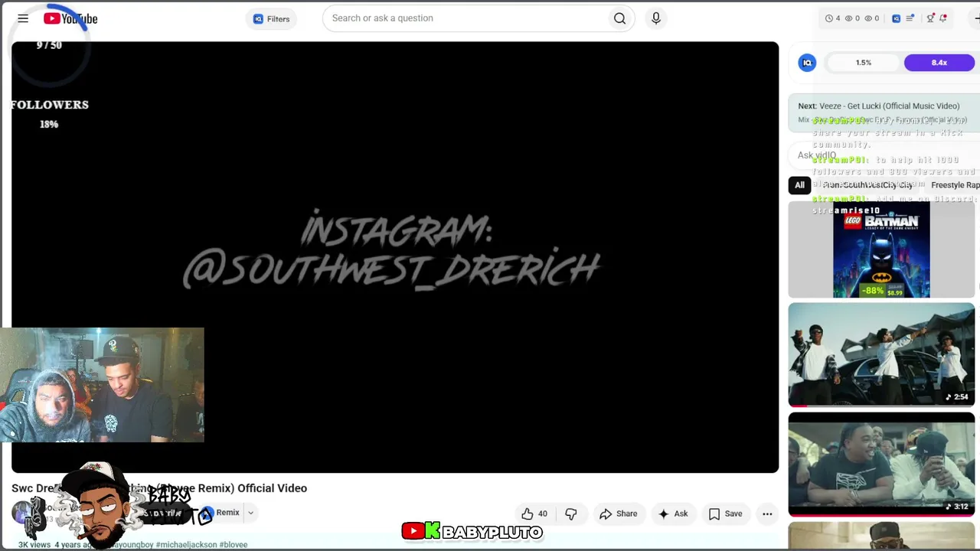Click the video player showing Instagram handle
The height and width of the screenshot is (551, 980).
click(395, 257)
